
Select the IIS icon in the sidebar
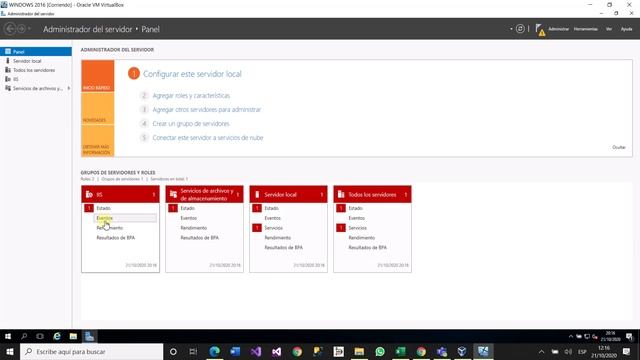coord(8,79)
